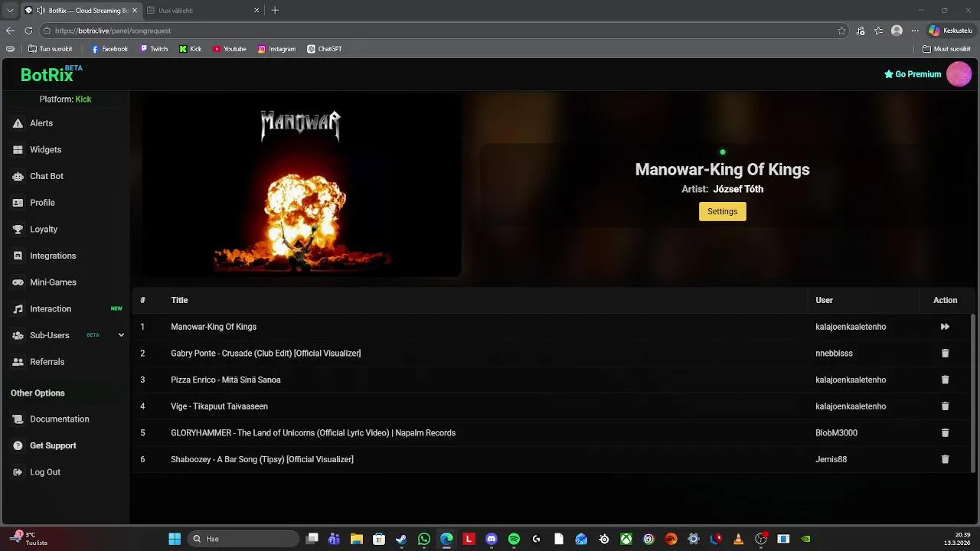Open the Kick bookmark
This screenshot has height=551, width=980.
tap(191, 49)
